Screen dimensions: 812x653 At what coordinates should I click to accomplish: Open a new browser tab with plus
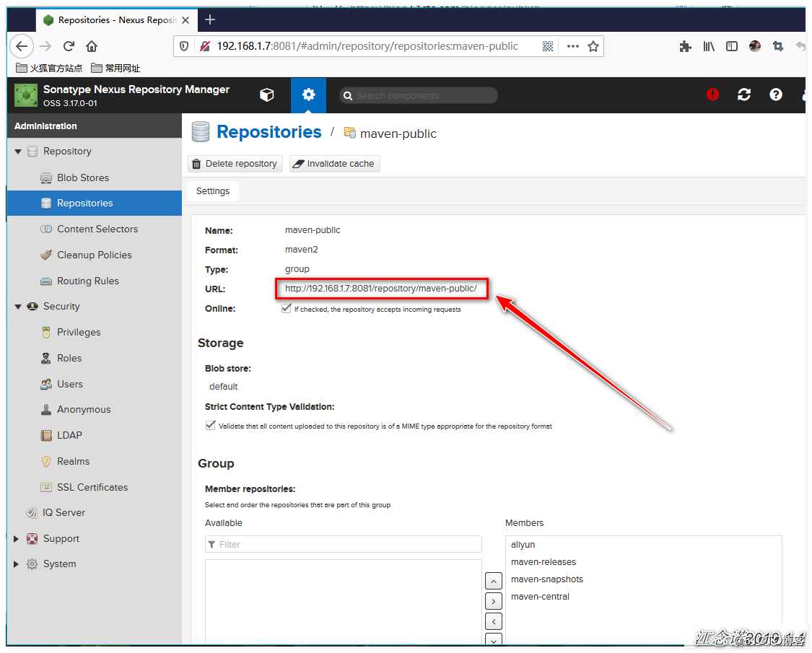point(210,19)
